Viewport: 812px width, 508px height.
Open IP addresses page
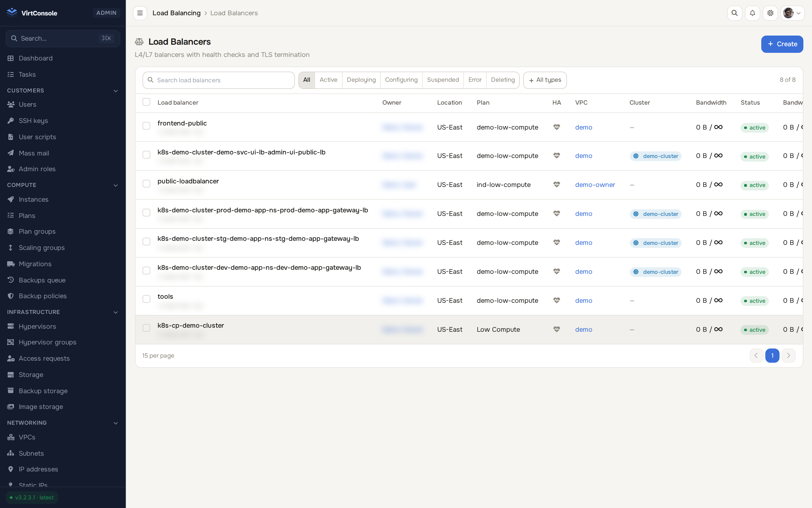[63, 469]
